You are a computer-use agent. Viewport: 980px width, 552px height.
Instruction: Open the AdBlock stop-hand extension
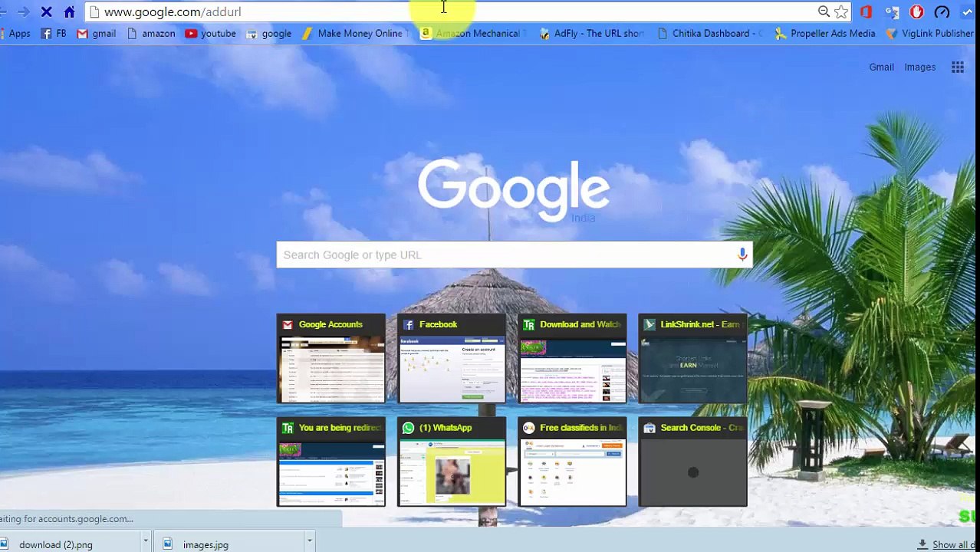(x=916, y=11)
